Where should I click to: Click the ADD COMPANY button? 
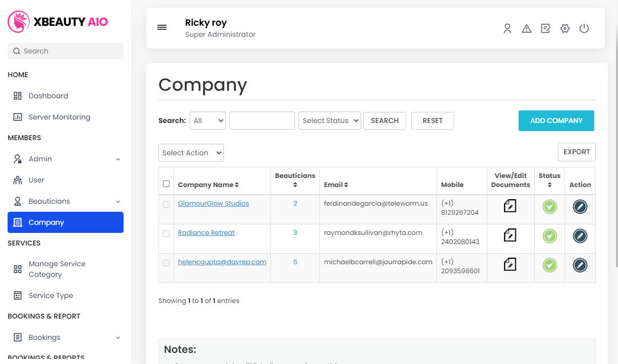pos(556,120)
